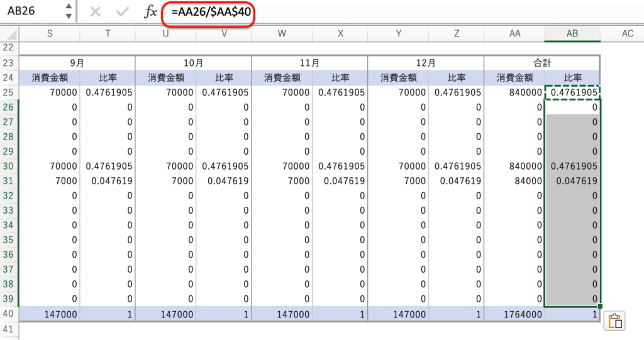Click the select-all corner of the grid
The image size is (644, 340).
(9, 33)
